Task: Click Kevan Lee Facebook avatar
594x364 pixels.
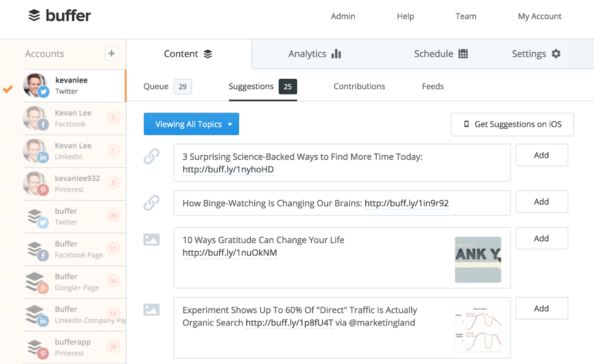Action: 36,118
